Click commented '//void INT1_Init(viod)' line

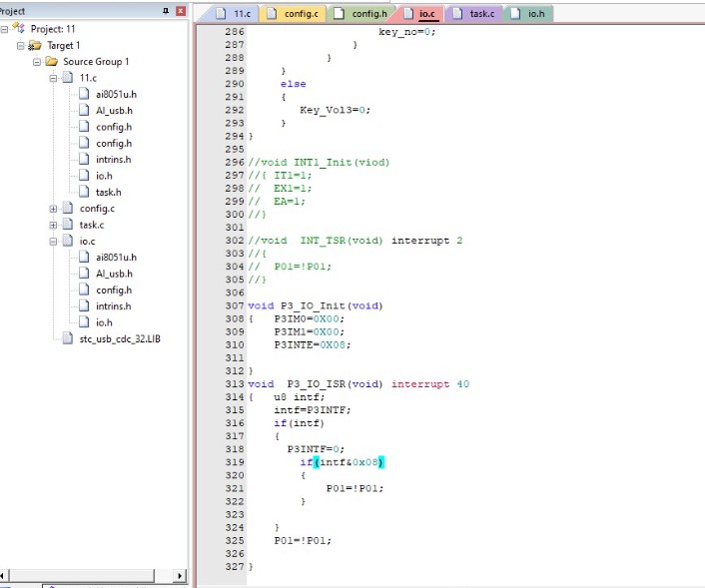point(319,163)
